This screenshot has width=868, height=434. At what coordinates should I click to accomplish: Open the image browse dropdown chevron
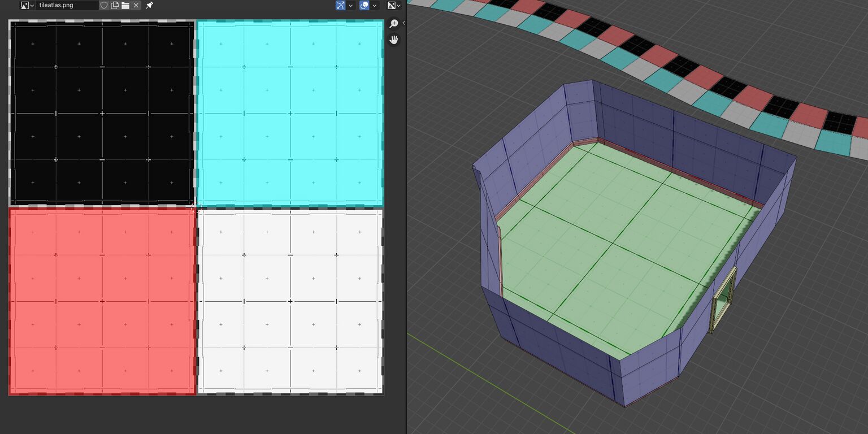click(x=32, y=5)
